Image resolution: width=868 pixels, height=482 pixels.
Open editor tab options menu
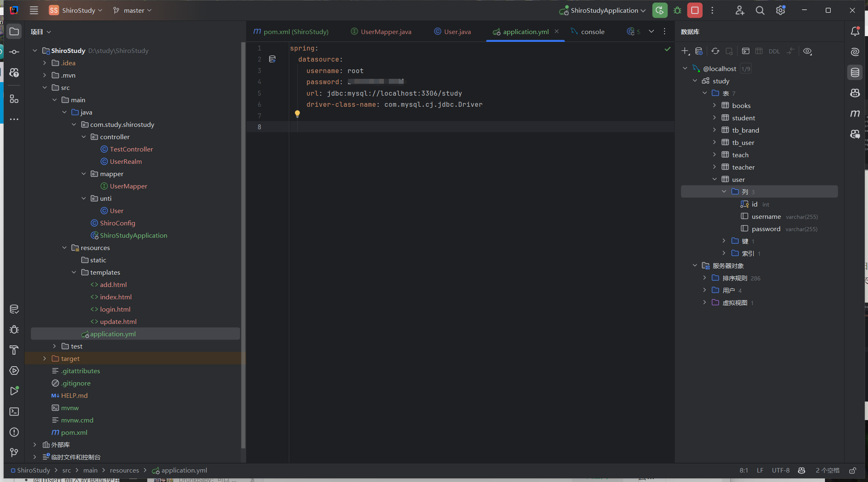coord(665,31)
